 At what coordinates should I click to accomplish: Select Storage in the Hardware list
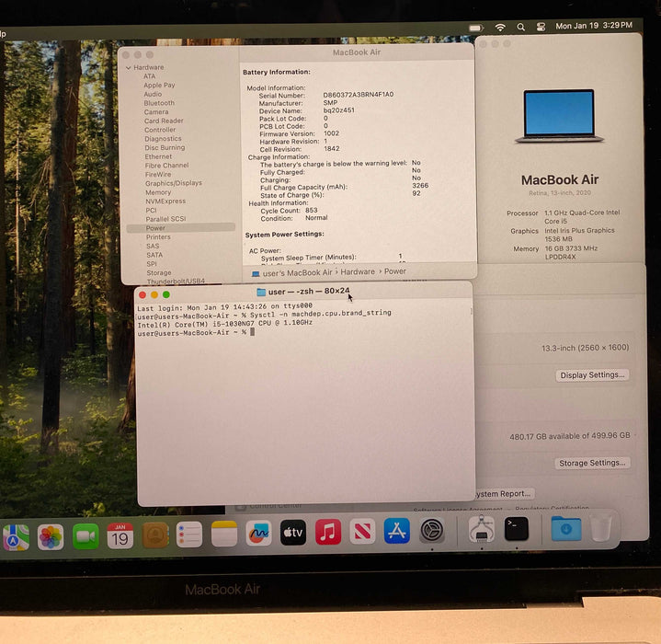[x=158, y=273]
